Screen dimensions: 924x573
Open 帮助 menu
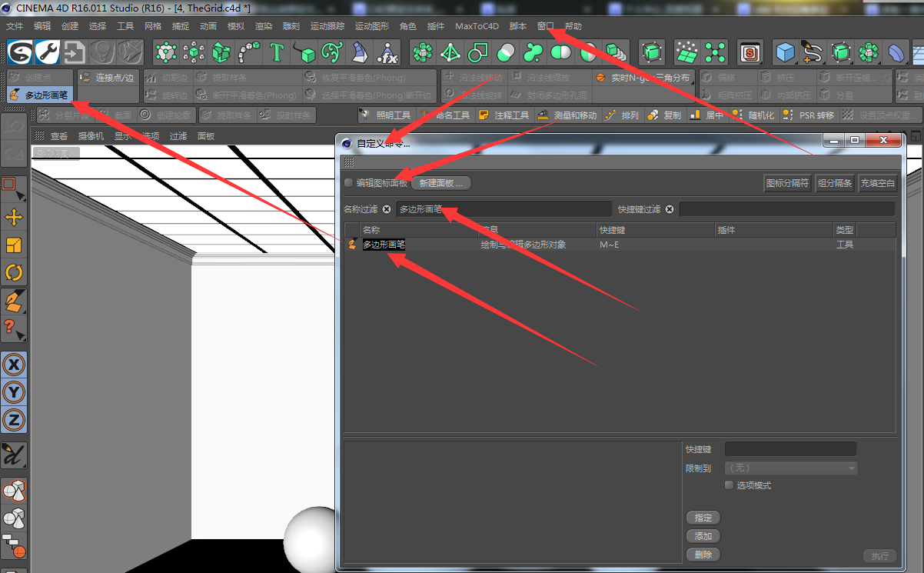(573, 26)
